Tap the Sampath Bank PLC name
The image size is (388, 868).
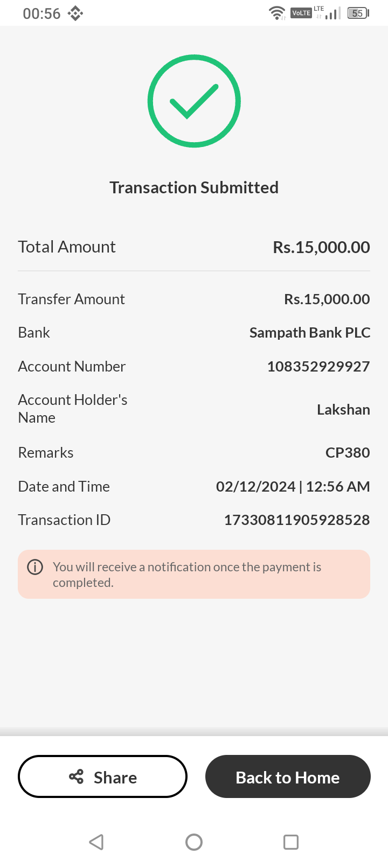pos(310,333)
